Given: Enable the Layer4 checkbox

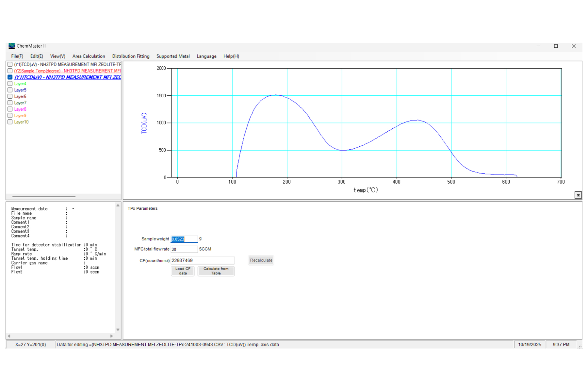Looking at the screenshot, I should (10, 84).
